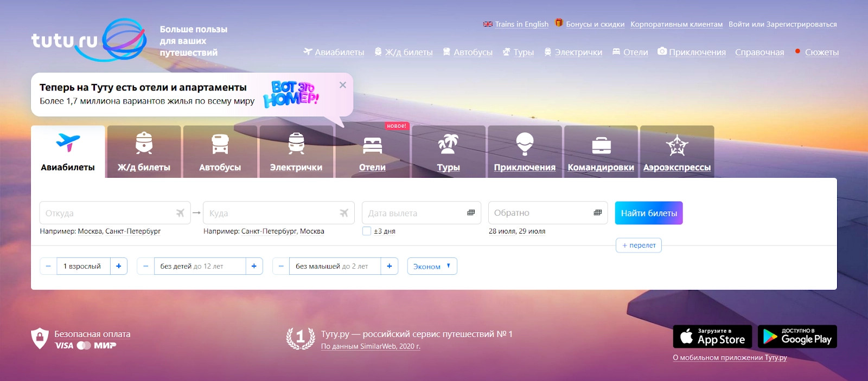Add a flight with + перелет
The width and height of the screenshot is (868, 381).
click(639, 245)
